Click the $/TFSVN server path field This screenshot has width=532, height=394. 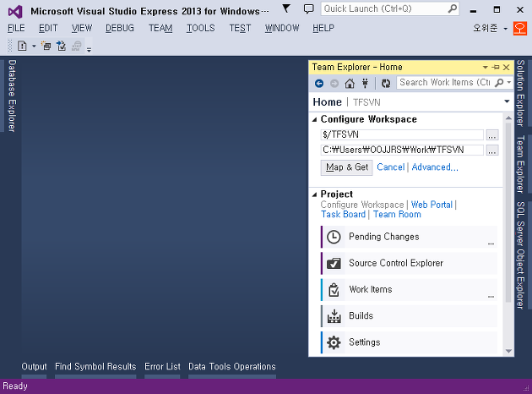click(402, 134)
